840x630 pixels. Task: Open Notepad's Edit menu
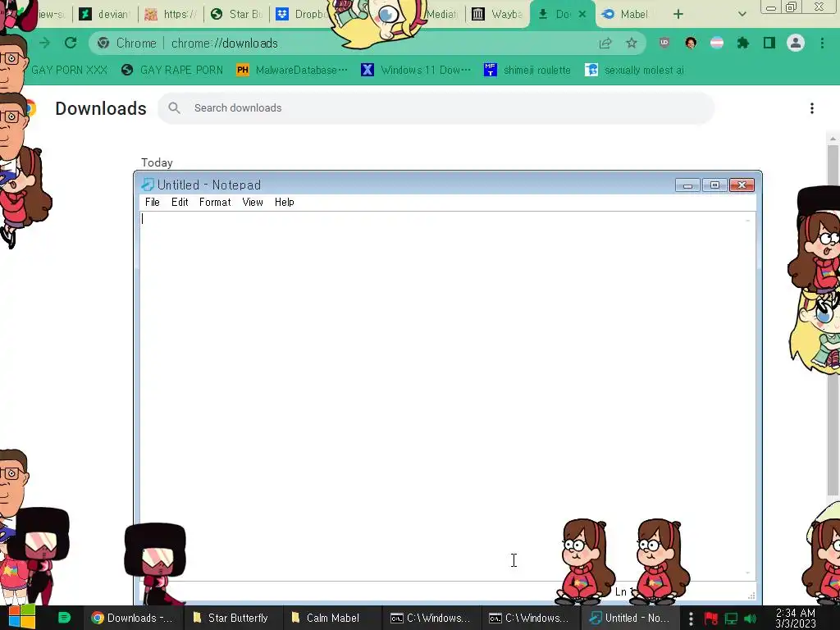click(x=180, y=202)
